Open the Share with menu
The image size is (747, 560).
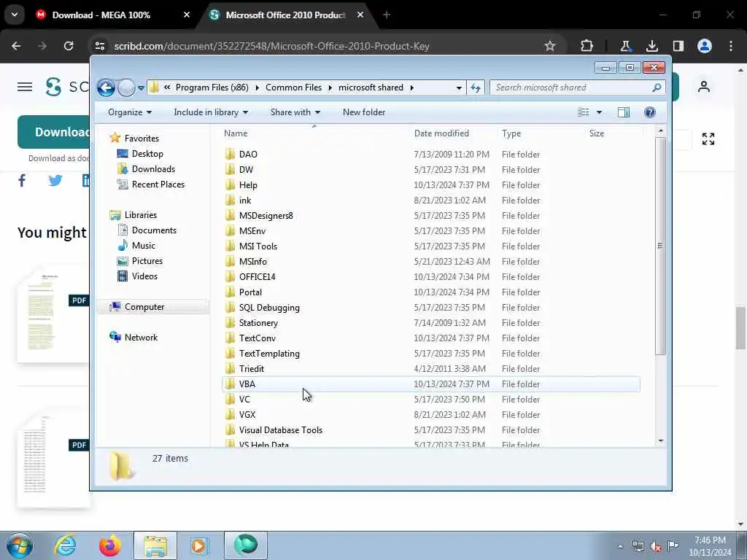295,112
